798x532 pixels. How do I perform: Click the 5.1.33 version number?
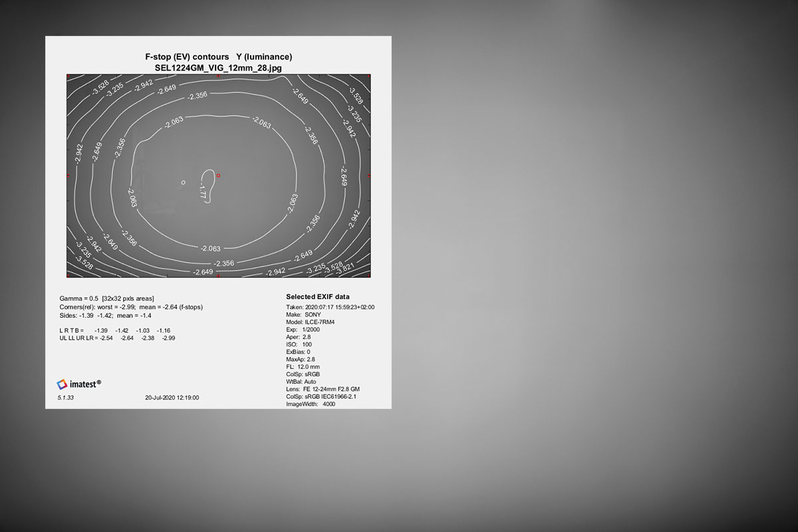66,398
